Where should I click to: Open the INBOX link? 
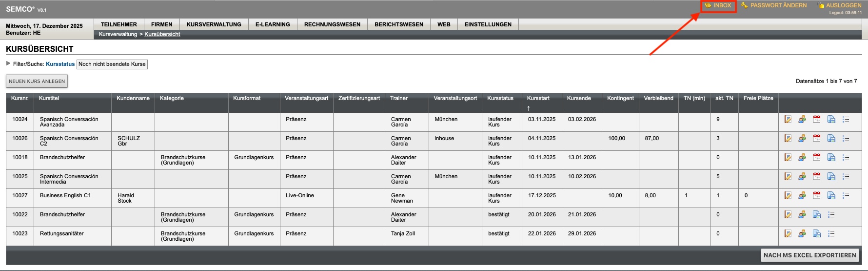pyautogui.click(x=718, y=5)
